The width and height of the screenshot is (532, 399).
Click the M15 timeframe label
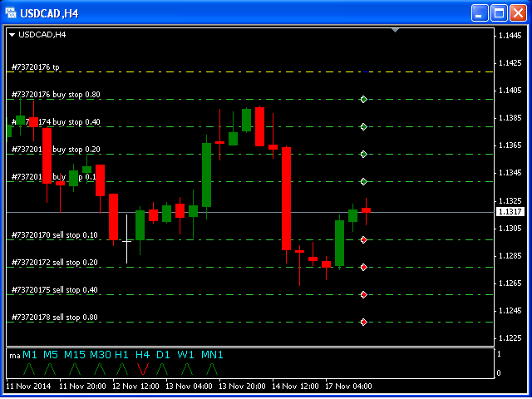click(x=74, y=355)
